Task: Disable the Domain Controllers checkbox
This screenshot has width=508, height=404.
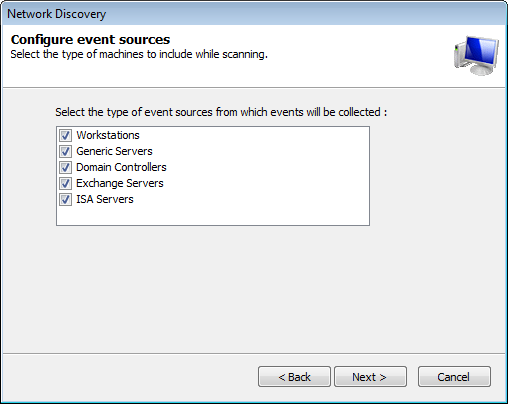Action: [x=65, y=167]
